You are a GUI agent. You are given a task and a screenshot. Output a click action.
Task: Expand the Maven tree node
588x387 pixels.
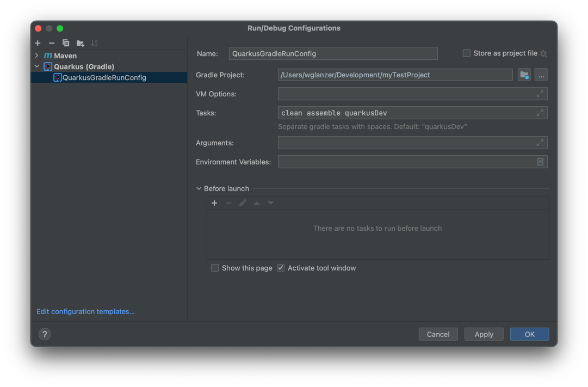[x=37, y=56]
